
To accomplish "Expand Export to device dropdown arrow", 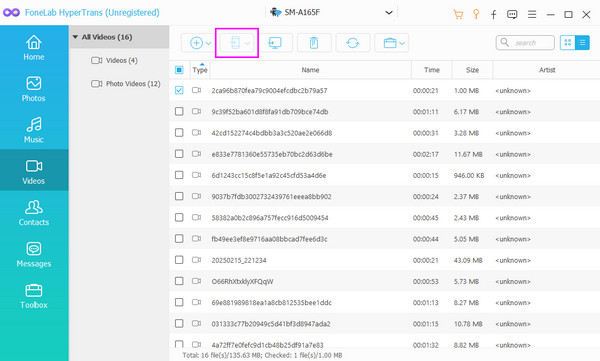I will coord(248,43).
